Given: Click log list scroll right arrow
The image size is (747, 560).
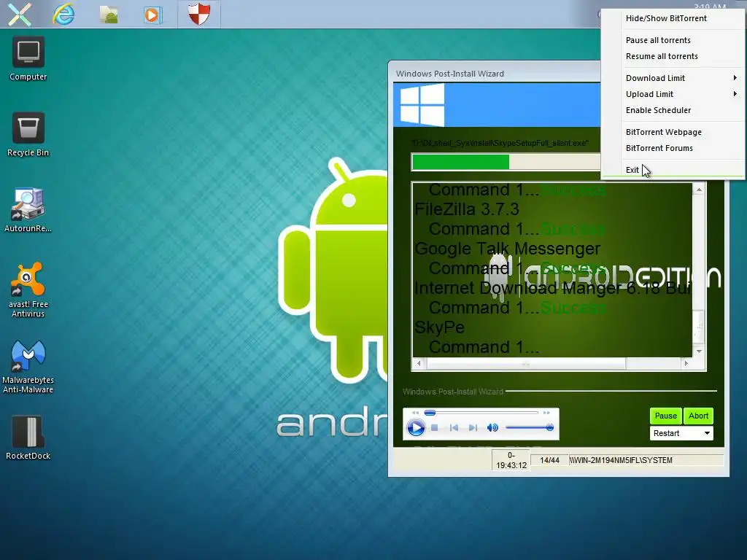Looking at the screenshot, I should pyautogui.click(x=686, y=363).
